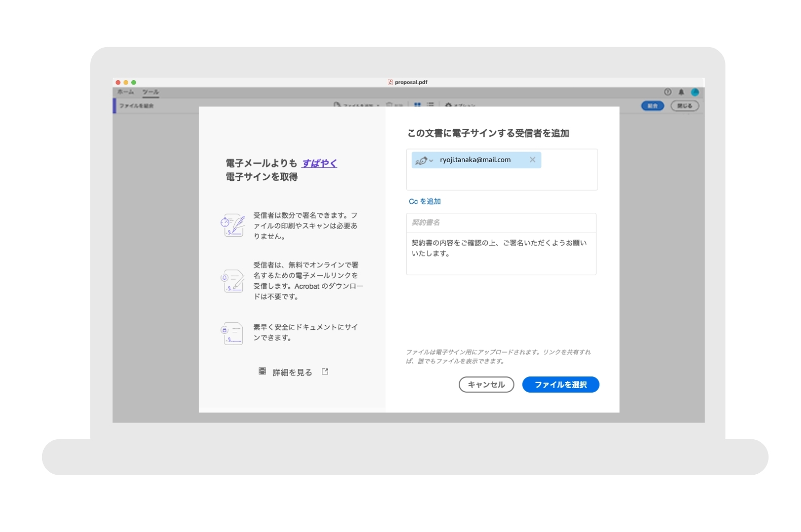Click the proposal.pdf title in the title bar
801x532 pixels.
[411, 82]
